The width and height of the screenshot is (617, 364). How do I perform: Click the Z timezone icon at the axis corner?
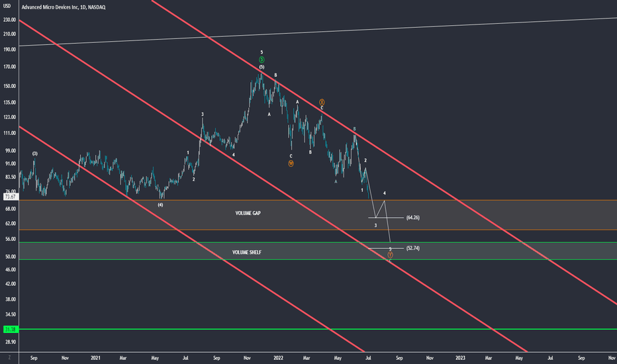pos(9,357)
